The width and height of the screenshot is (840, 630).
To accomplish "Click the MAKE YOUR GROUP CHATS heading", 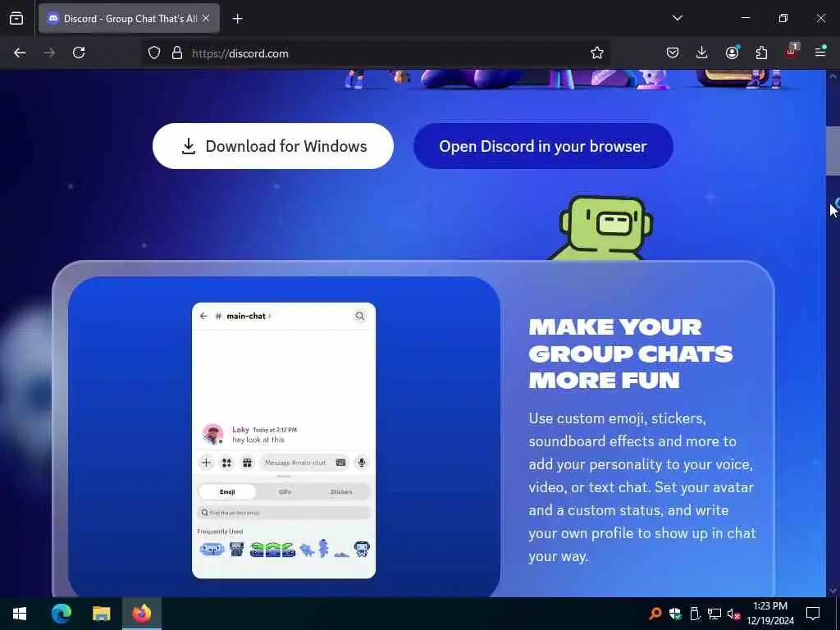I will (x=631, y=354).
